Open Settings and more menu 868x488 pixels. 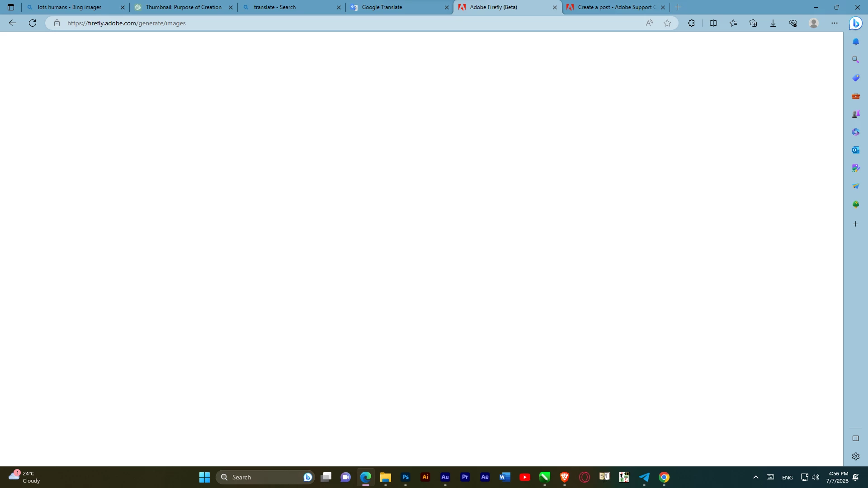tap(835, 23)
